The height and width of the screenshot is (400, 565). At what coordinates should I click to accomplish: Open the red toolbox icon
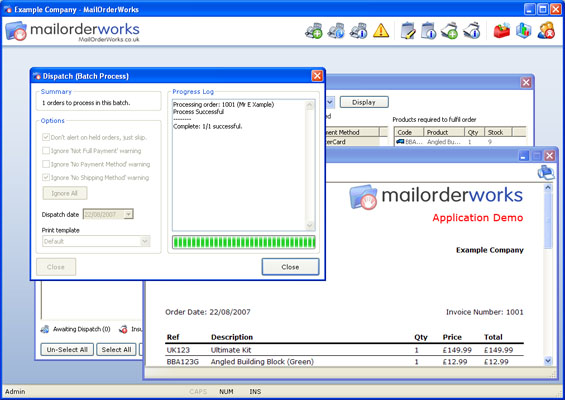pos(502,31)
